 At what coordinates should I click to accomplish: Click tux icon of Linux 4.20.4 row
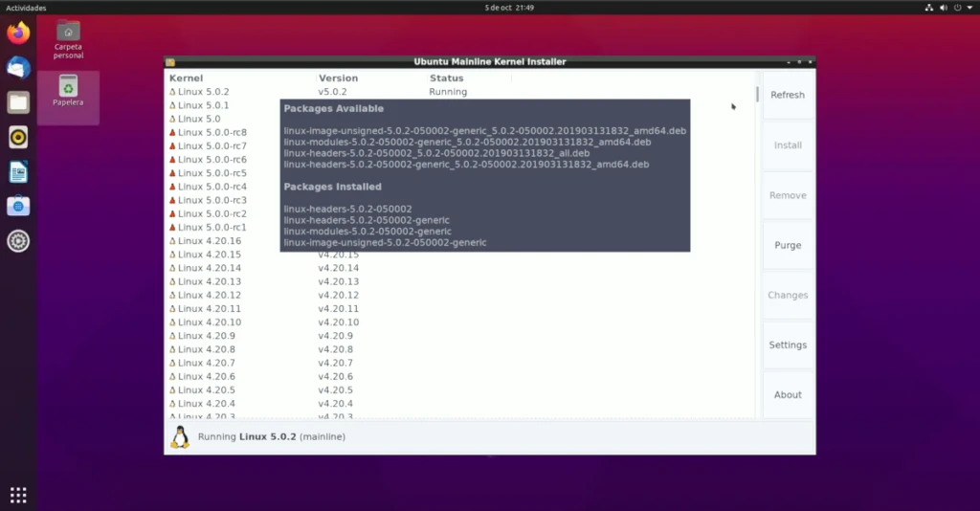(x=172, y=404)
